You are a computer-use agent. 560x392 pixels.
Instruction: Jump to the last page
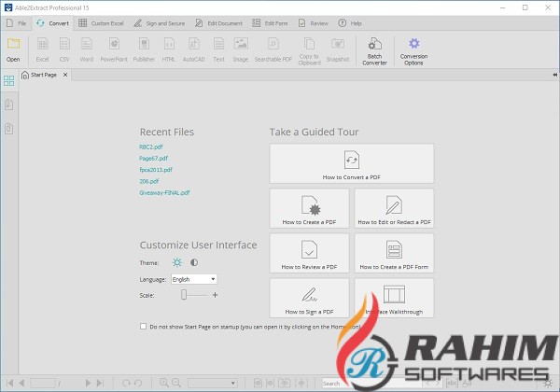[x=101, y=383]
